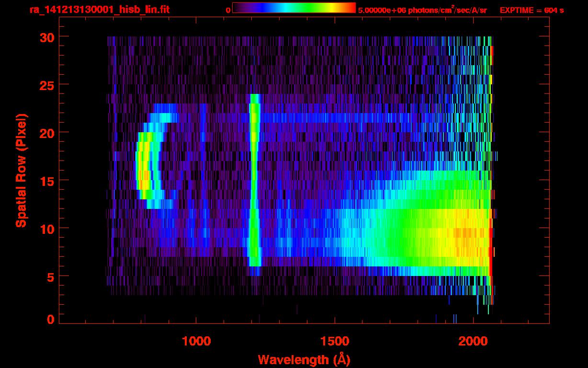Click y-axis tick label 0
Screen dimensions: 588x368
tap(51, 319)
